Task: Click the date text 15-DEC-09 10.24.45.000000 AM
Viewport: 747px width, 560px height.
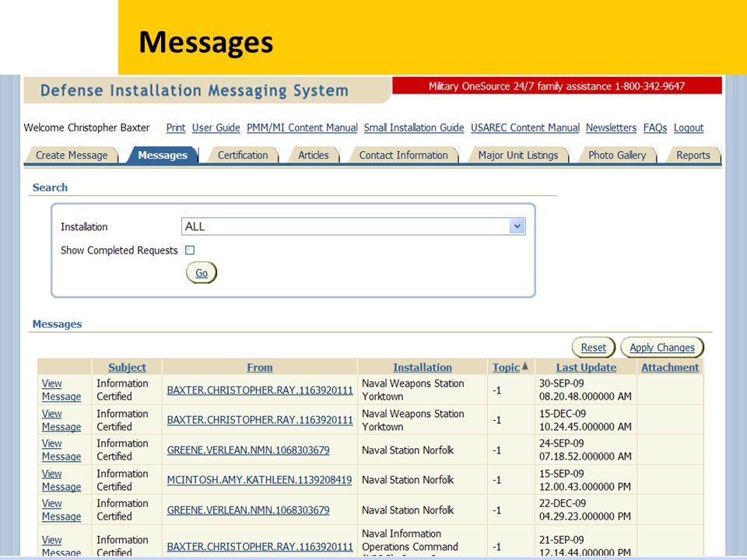Action: 585,420
